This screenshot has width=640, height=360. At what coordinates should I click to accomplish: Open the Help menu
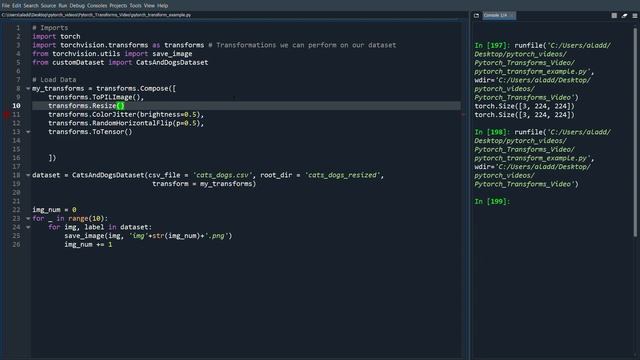(x=162, y=6)
